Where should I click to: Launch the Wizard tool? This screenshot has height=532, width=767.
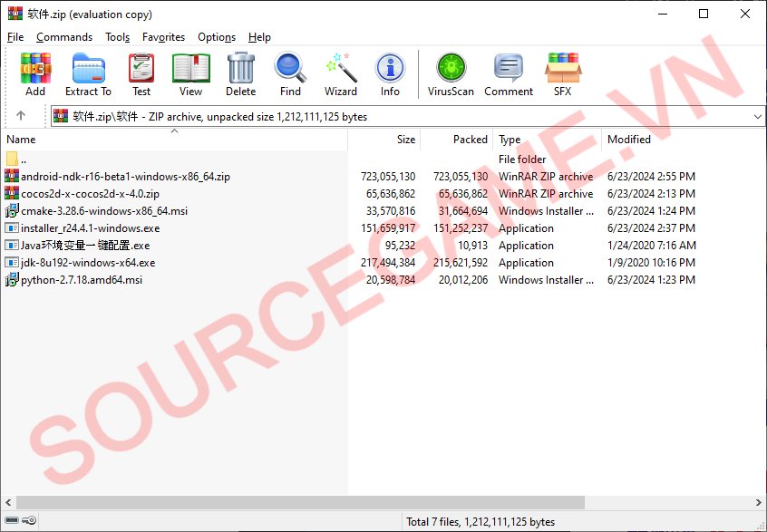click(x=341, y=73)
